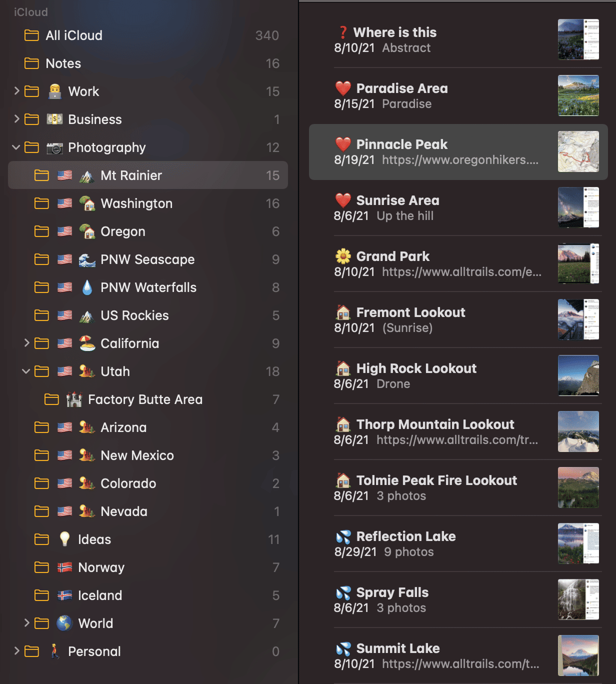Viewport: 616px width, 684px height.
Task: Open the New Mexico folder
Action: click(x=148, y=455)
